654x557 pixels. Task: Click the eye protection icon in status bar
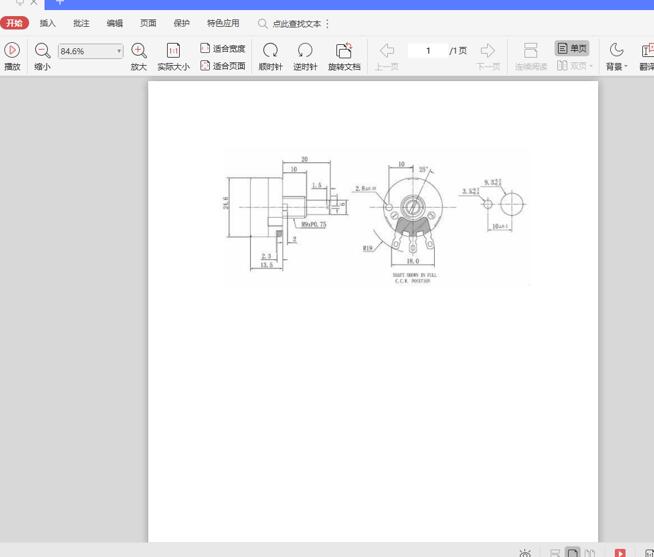(x=525, y=553)
